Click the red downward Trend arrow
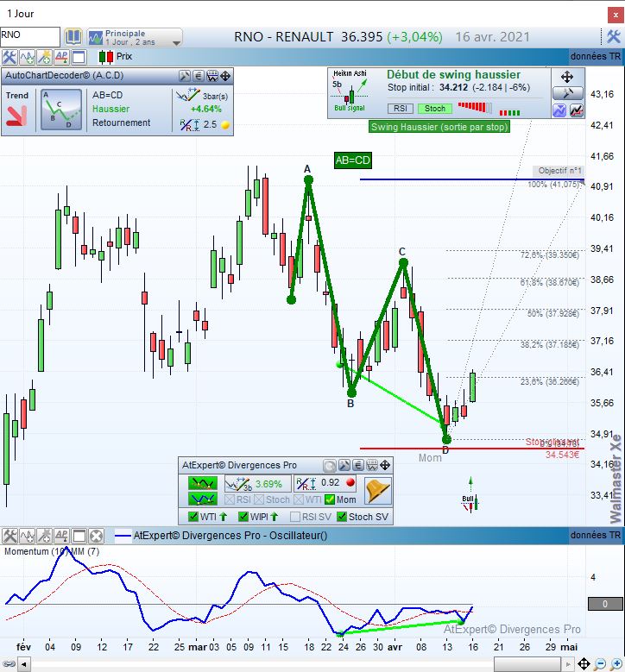625x672 pixels. coord(16,116)
